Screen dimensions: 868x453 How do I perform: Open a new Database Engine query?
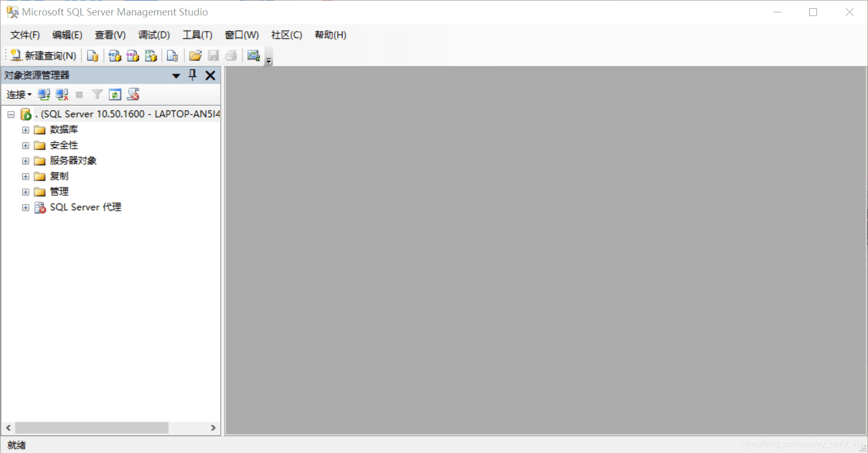point(93,55)
